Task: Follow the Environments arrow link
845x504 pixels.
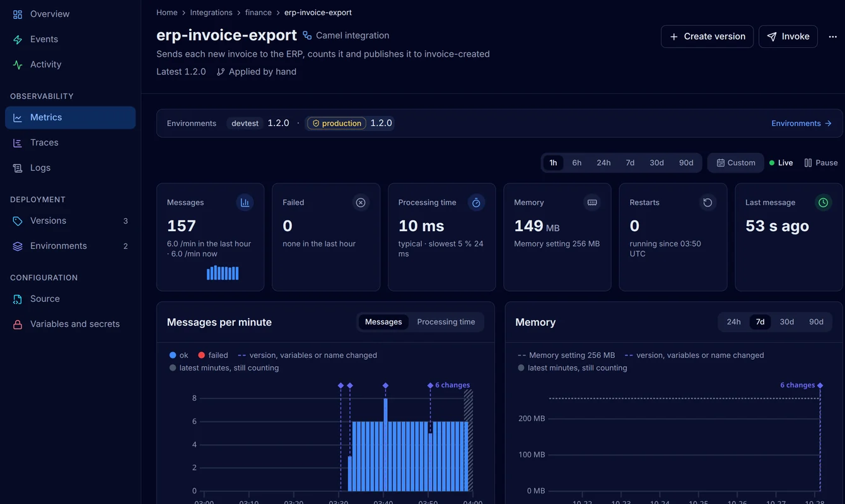Action: click(801, 123)
